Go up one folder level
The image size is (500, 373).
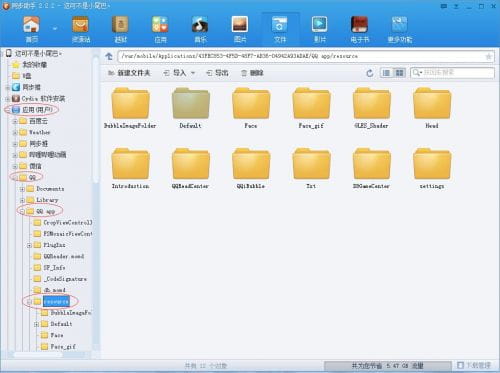pyautogui.click(x=109, y=56)
